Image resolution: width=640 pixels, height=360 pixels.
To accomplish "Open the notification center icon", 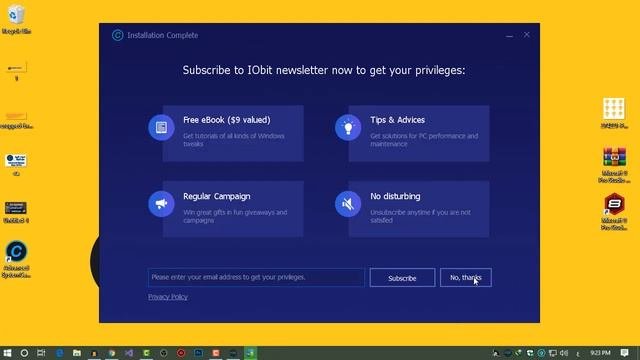I will pos(624,353).
